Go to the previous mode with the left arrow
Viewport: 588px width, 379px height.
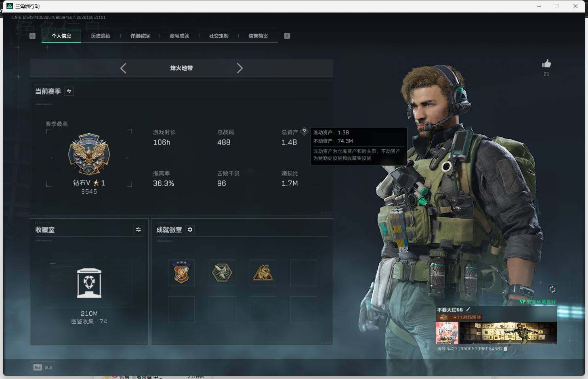pos(123,68)
